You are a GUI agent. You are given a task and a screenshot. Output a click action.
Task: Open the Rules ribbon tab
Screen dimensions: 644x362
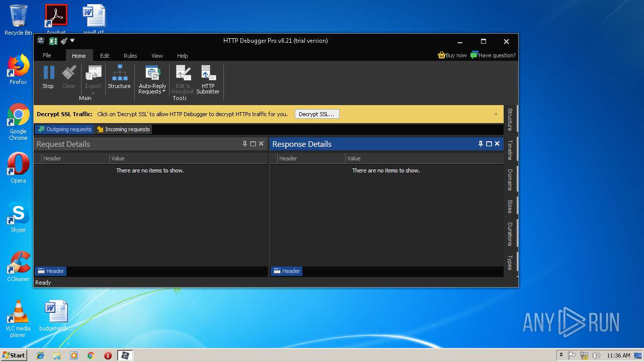pos(130,56)
